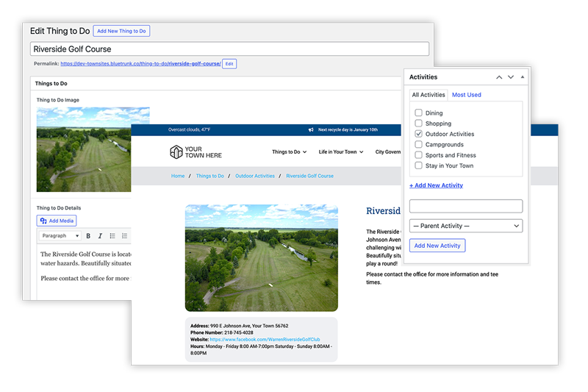588x392 pixels.
Task: Click the permalink Edit button
Action: click(x=229, y=64)
